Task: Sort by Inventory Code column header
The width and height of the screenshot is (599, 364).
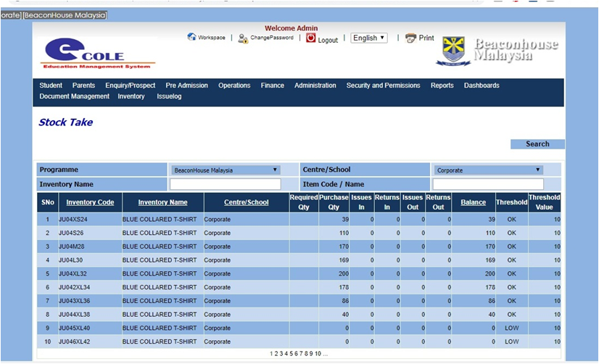Action: coord(90,202)
